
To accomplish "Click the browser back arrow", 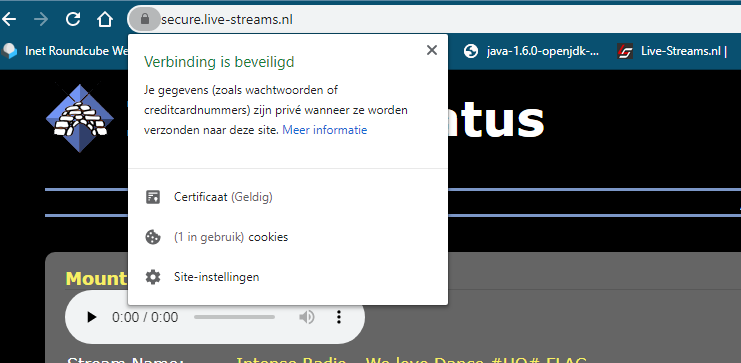I will [9, 19].
